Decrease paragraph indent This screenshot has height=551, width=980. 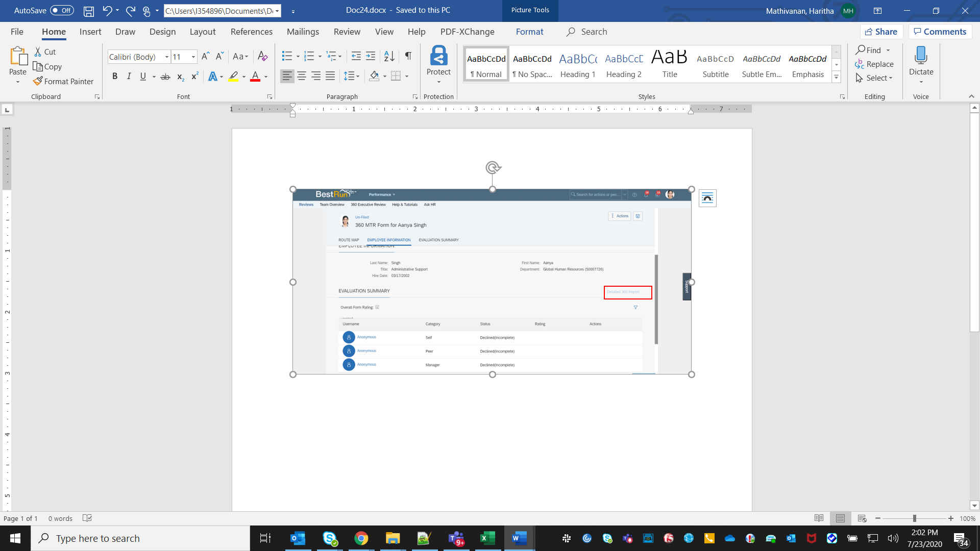[356, 56]
